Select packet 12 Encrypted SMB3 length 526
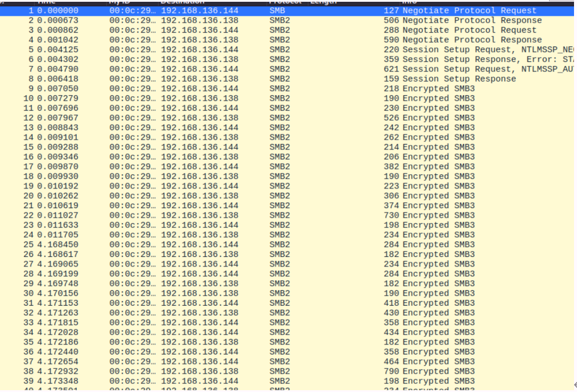Image resolution: width=577 pixels, height=392 pixels. [287, 118]
